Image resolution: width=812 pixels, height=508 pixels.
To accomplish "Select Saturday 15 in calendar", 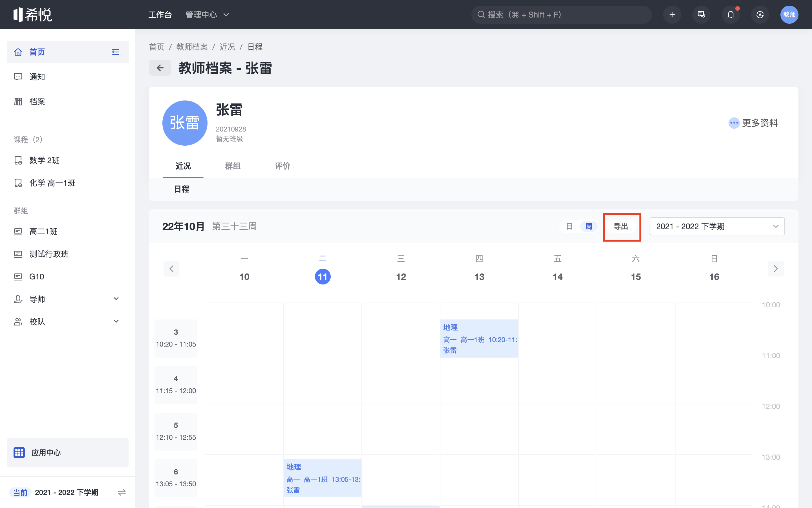I will tap(636, 276).
